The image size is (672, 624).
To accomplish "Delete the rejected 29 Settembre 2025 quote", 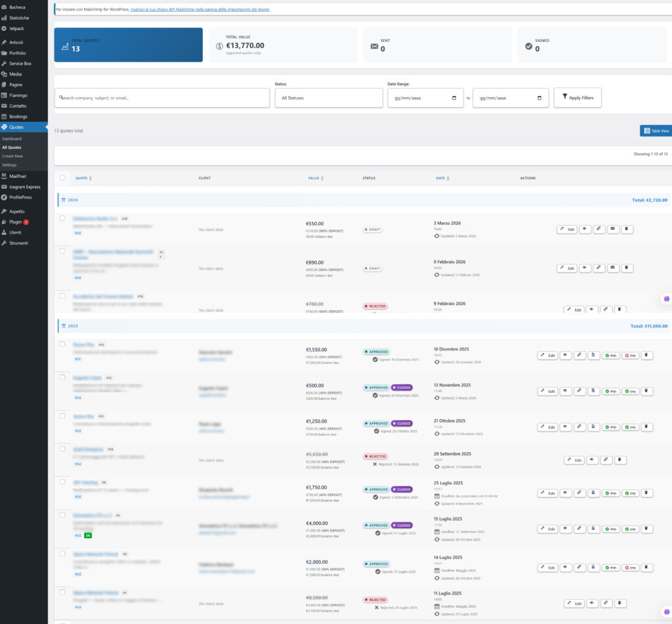I will (619, 460).
